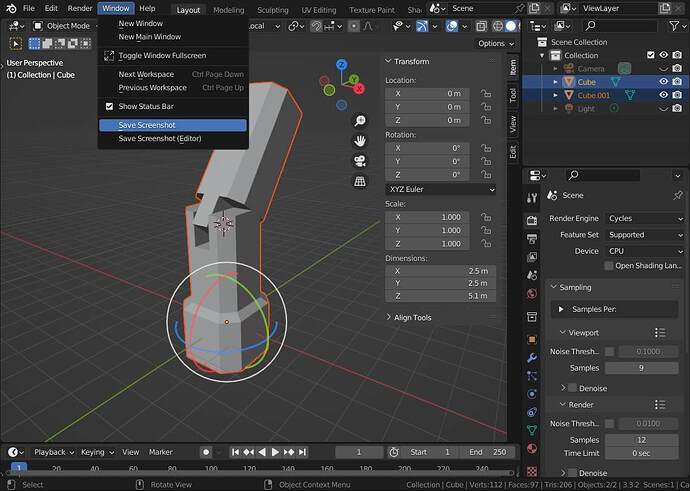Open Device CPU dropdown
This screenshot has width=690, height=491.
pos(645,251)
